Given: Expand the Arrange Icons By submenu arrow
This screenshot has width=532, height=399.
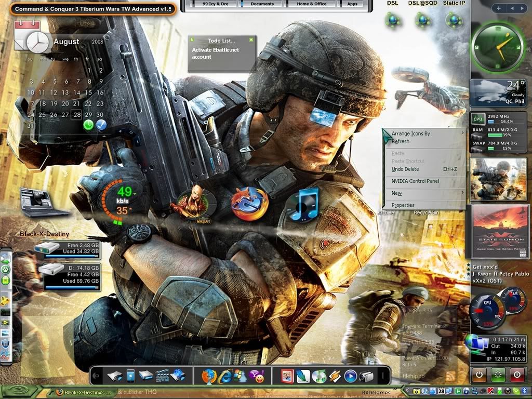Looking at the screenshot, I should pos(462,133).
